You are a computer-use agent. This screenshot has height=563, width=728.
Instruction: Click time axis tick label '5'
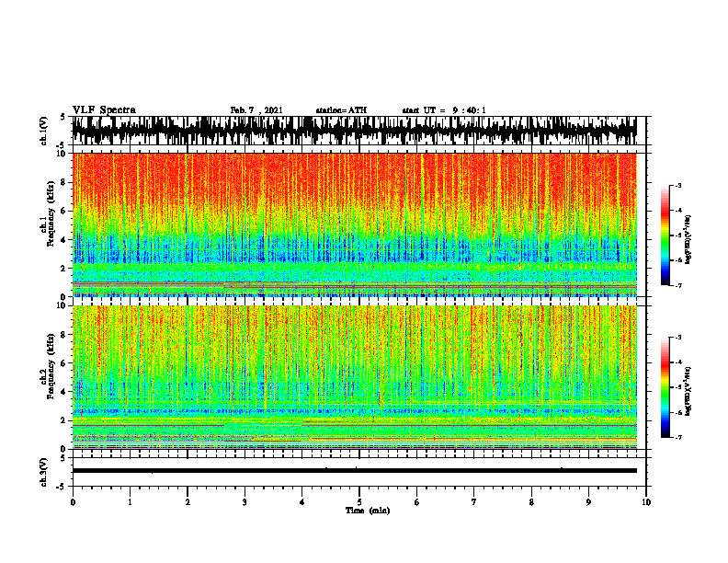[x=359, y=502]
